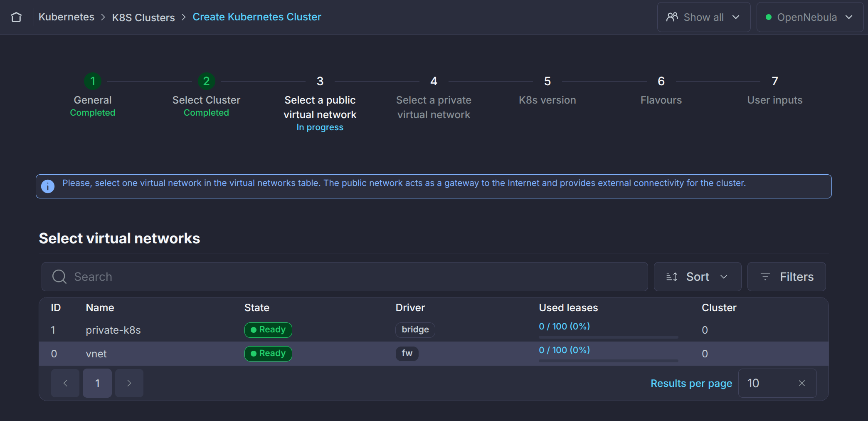Click Results per page label
Screen dimensions: 868x421
pyautogui.click(x=691, y=383)
